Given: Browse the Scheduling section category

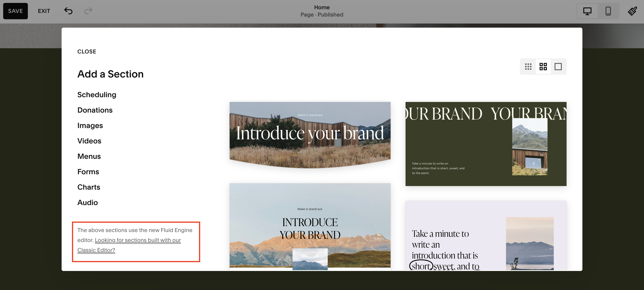Looking at the screenshot, I should point(97,95).
